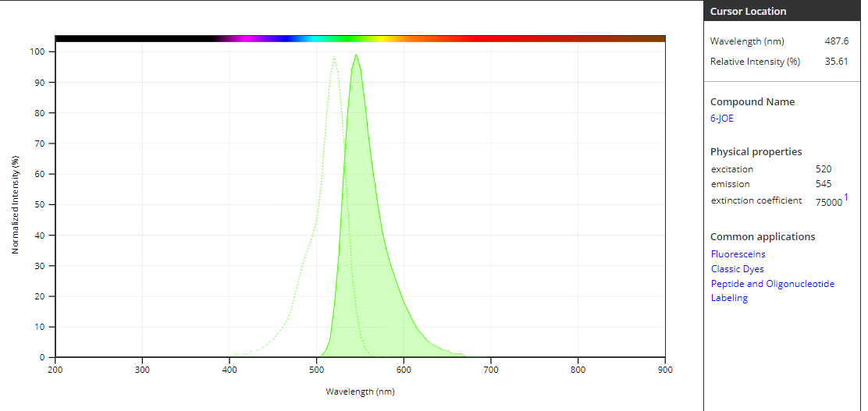Click the extinction coefficient value 75000

click(x=828, y=202)
